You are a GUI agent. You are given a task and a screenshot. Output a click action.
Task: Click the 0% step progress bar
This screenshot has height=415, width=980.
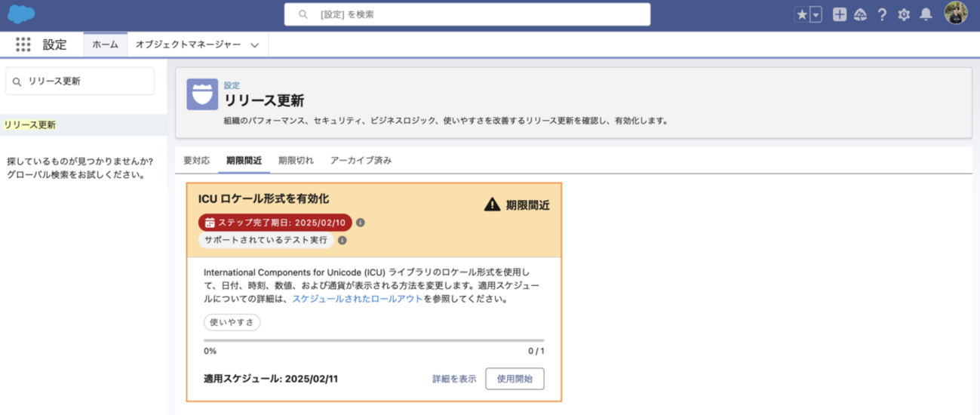(x=373, y=341)
